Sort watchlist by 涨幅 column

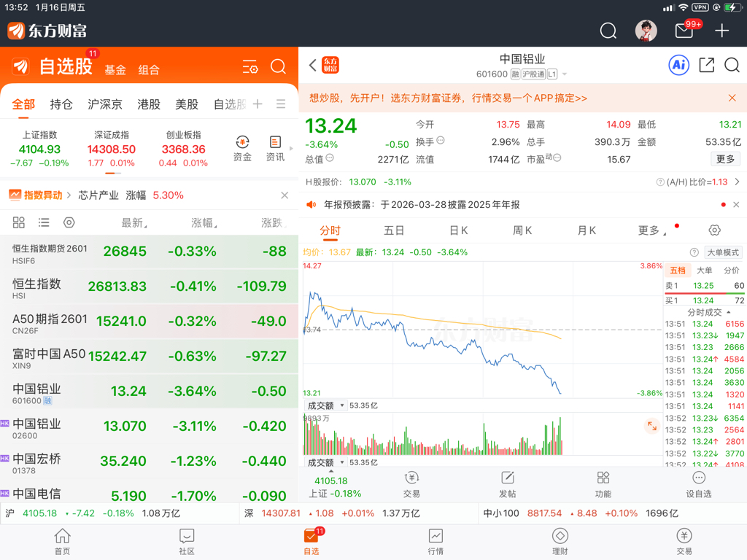click(204, 223)
